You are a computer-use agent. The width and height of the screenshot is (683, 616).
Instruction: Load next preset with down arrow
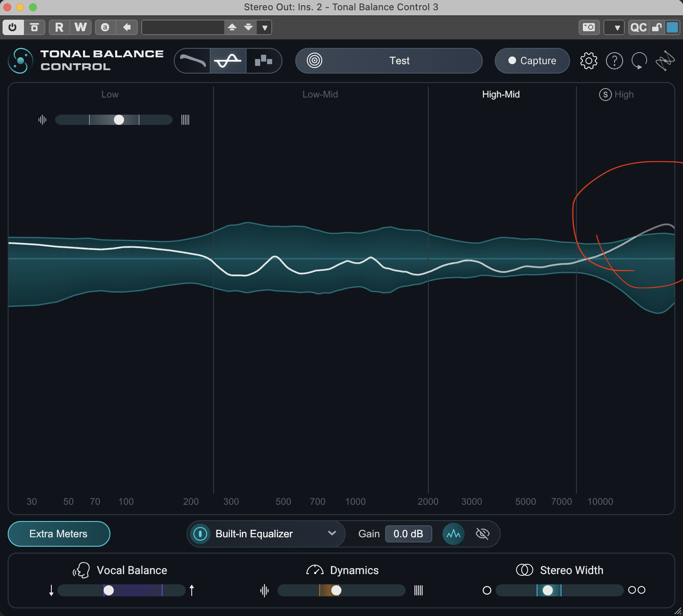pos(248,27)
